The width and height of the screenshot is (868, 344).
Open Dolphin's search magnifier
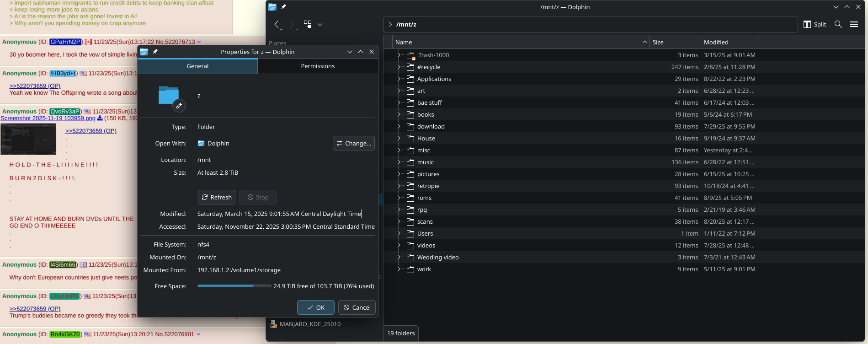click(838, 24)
